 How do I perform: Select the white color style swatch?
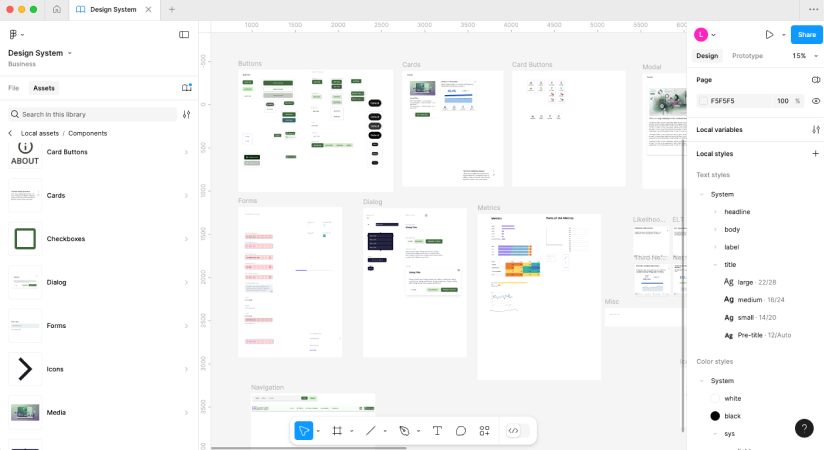715,398
